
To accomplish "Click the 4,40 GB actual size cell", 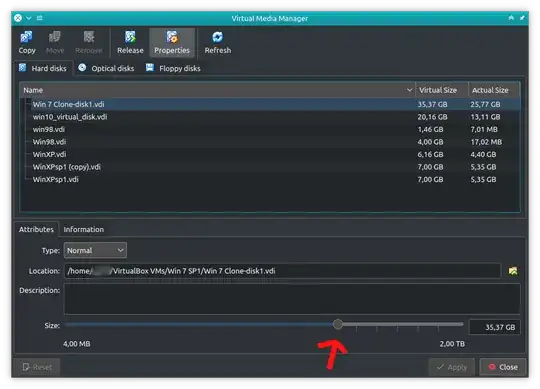I will coord(483,154).
